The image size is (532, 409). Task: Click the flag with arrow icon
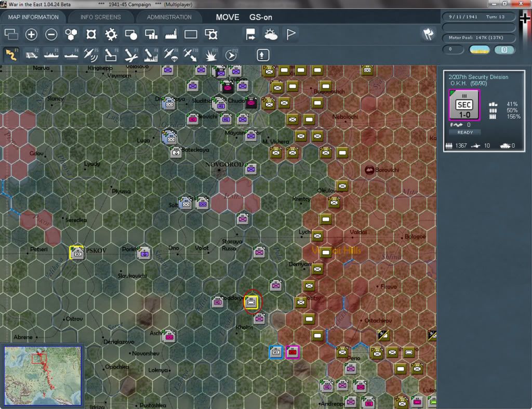pos(250,34)
